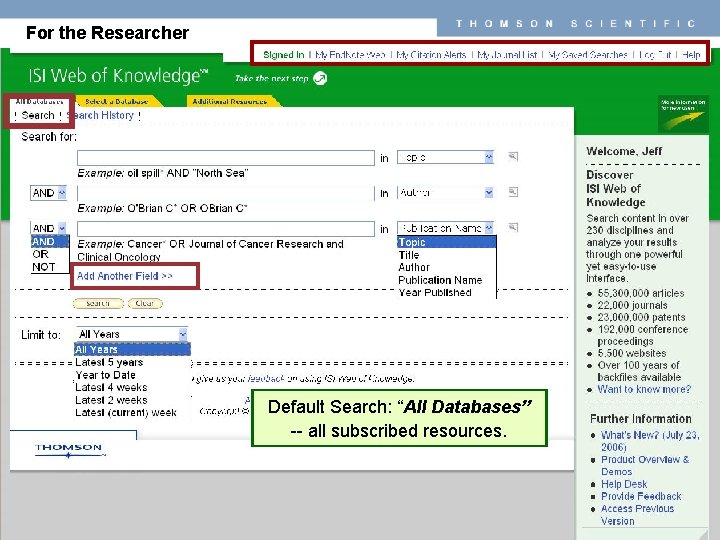The height and width of the screenshot is (540, 720).
Task: Click the Welcome, Jeff heading
Action: coord(624,151)
